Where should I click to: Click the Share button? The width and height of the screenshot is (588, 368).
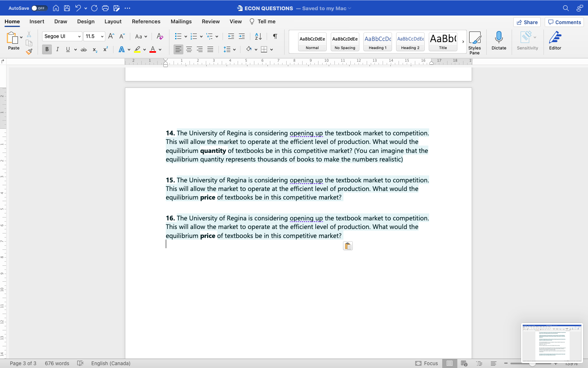527,22
